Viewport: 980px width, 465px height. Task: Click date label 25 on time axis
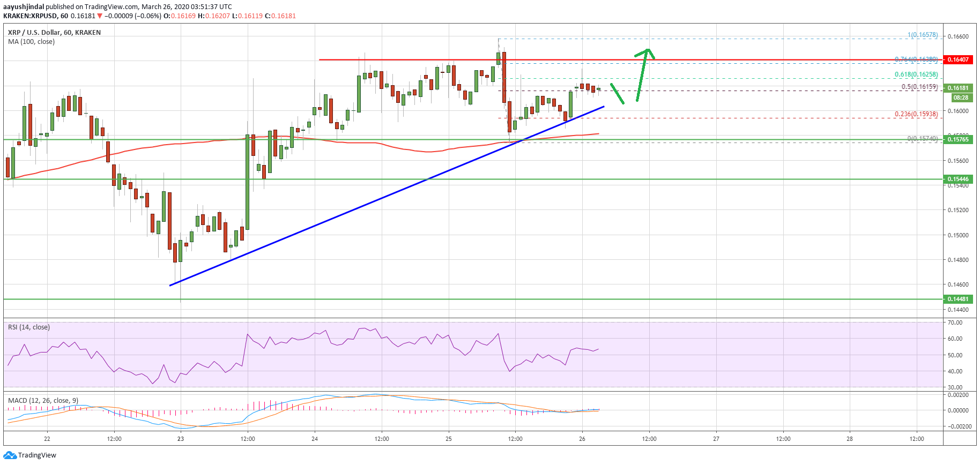click(x=449, y=439)
